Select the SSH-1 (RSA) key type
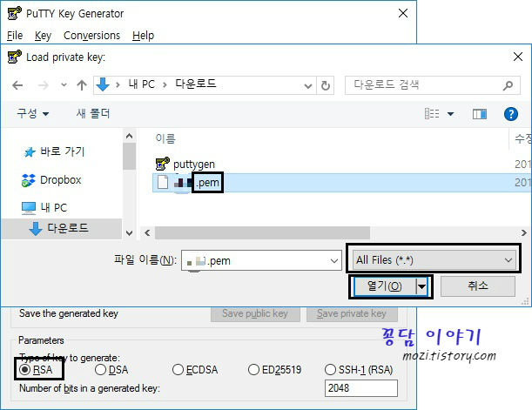This screenshot has height=410, width=532. (x=359, y=370)
